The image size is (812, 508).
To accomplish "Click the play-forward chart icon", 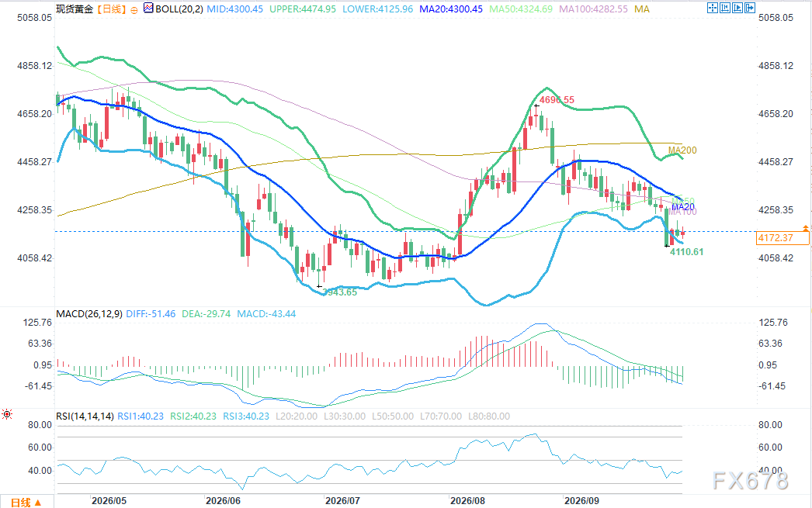I will [737, 8].
